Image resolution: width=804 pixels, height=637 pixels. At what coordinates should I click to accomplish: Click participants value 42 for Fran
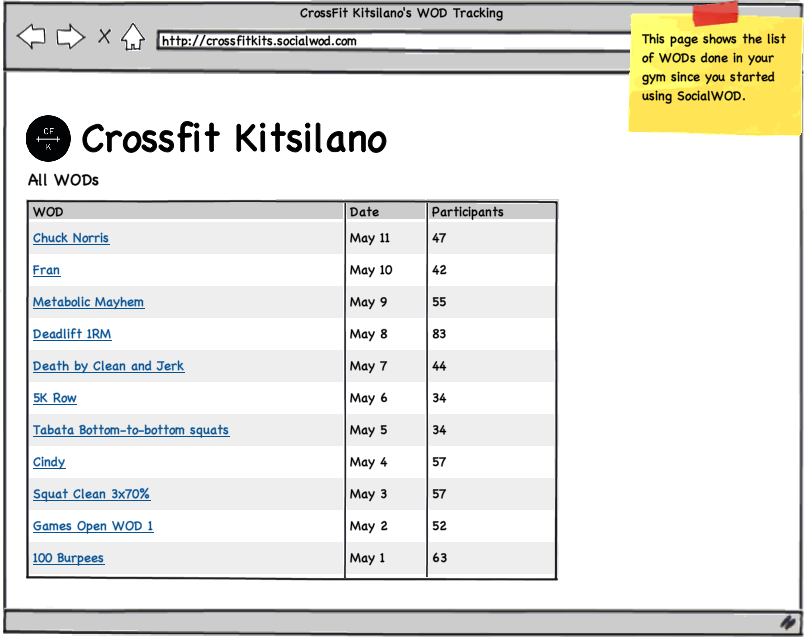pyautogui.click(x=439, y=270)
